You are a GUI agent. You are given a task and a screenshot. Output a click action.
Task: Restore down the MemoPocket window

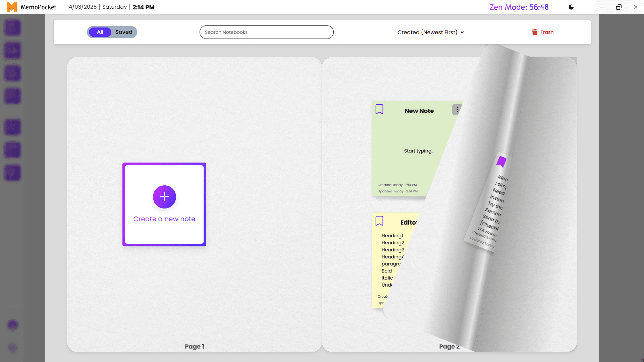coord(619,7)
